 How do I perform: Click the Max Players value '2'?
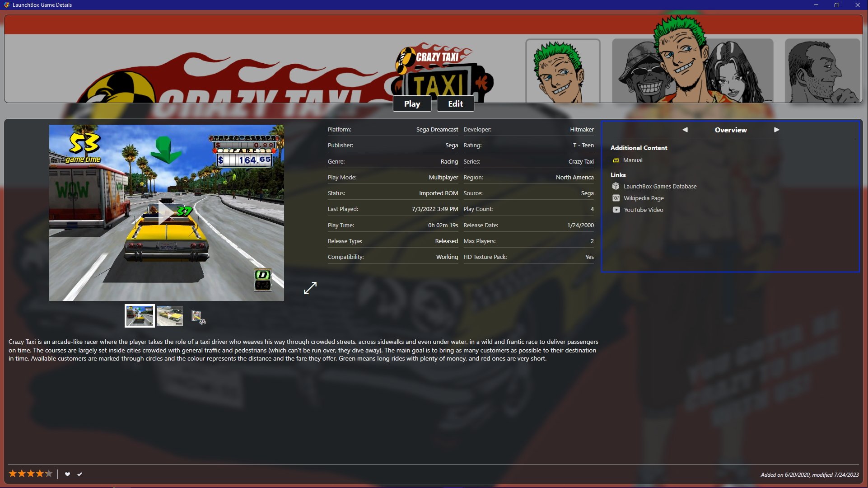point(592,241)
